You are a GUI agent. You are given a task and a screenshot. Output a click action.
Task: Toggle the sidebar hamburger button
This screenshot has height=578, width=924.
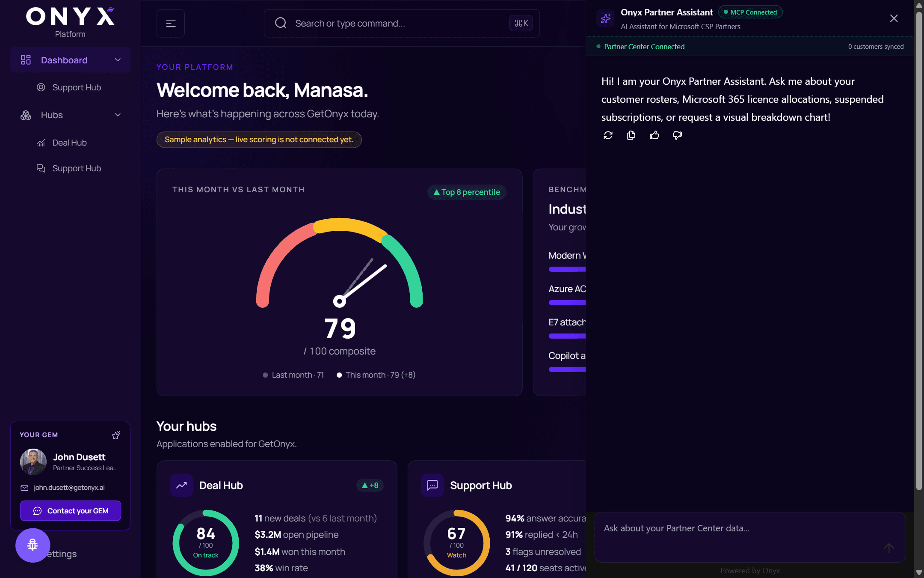(x=171, y=23)
